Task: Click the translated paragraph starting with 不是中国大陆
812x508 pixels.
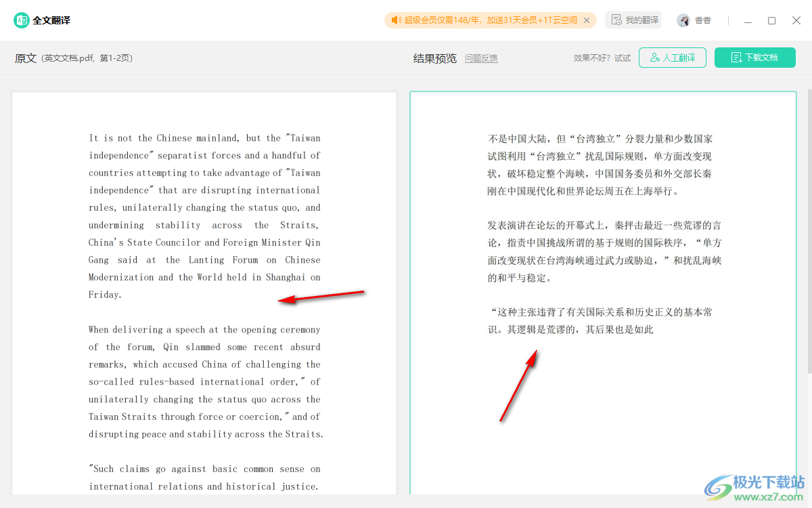Action: tap(600, 165)
